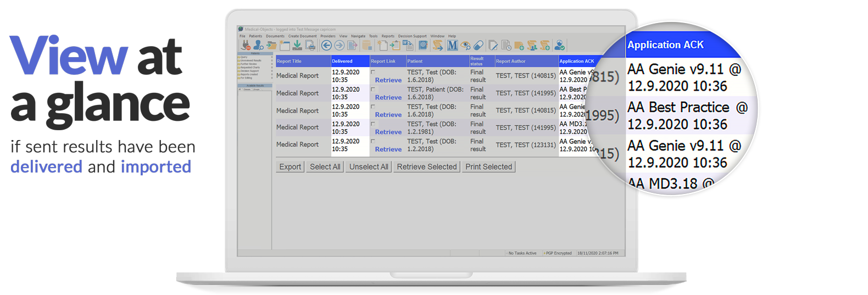The height and width of the screenshot is (295, 868).
Task: Switch to Groups tab in Available Results
Action: pos(257,89)
